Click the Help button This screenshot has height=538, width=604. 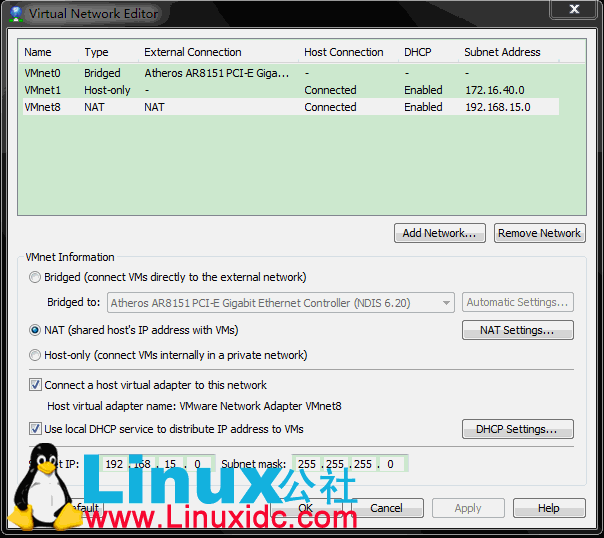[x=549, y=508]
